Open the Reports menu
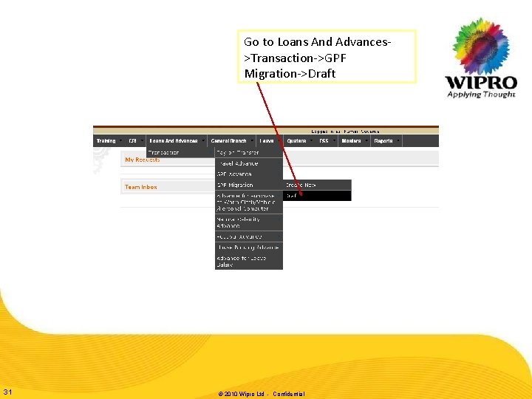 click(x=383, y=141)
